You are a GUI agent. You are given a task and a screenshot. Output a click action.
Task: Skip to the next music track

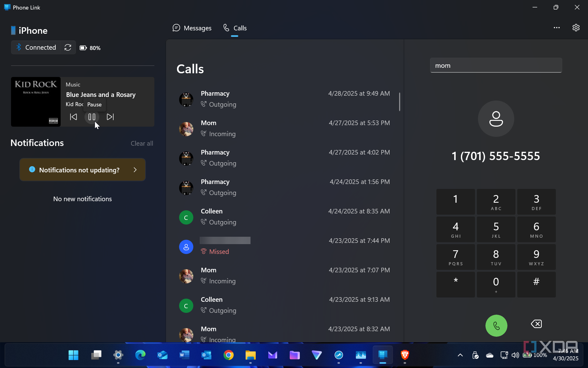pos(110,117)
